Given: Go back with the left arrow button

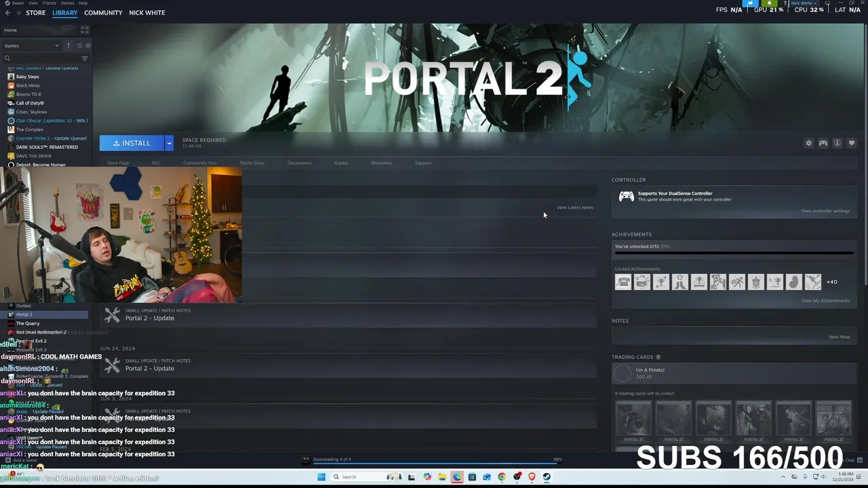Looking at the screenshot, I should tap(8, 13).
